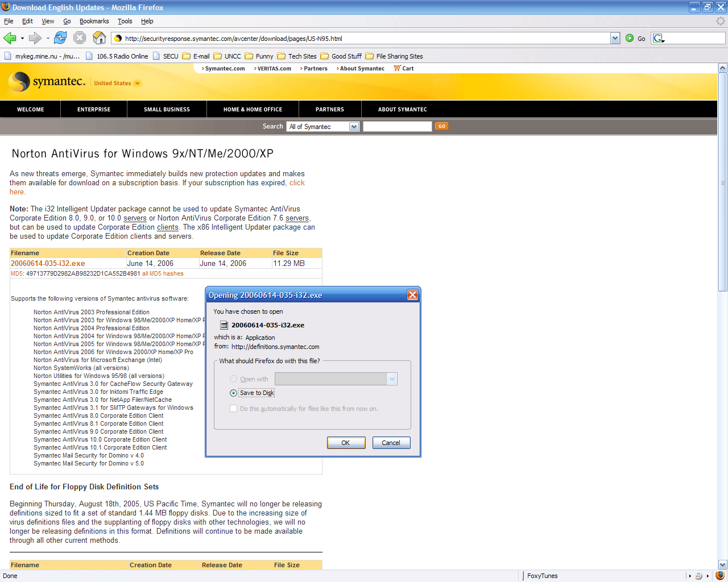Click the Forward arrow button
The image size is (728, 582).
coord(35,38)
